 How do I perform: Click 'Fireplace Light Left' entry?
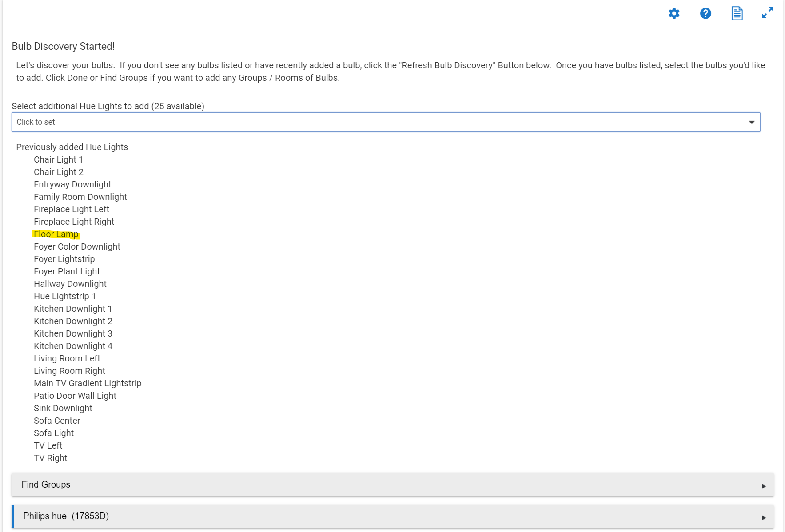point(72,209)
